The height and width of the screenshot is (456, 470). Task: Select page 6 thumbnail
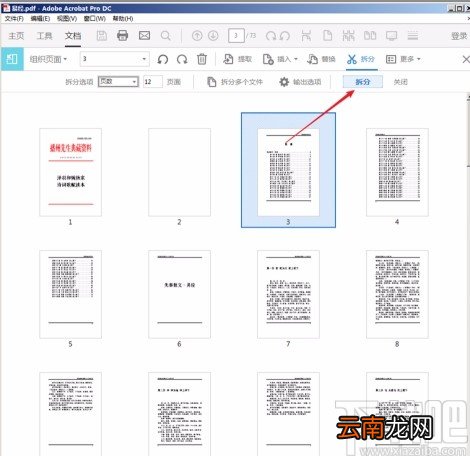(x=179, y=294)
